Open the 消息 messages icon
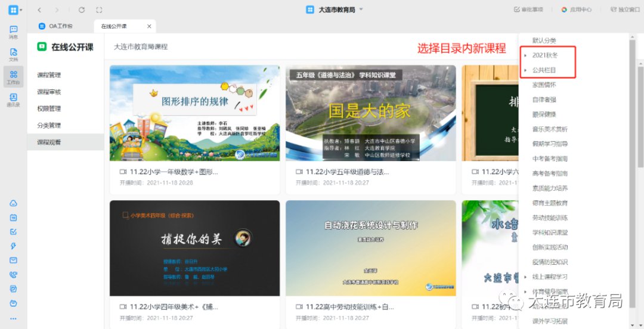The image size is (644, 329). (14, 32)
